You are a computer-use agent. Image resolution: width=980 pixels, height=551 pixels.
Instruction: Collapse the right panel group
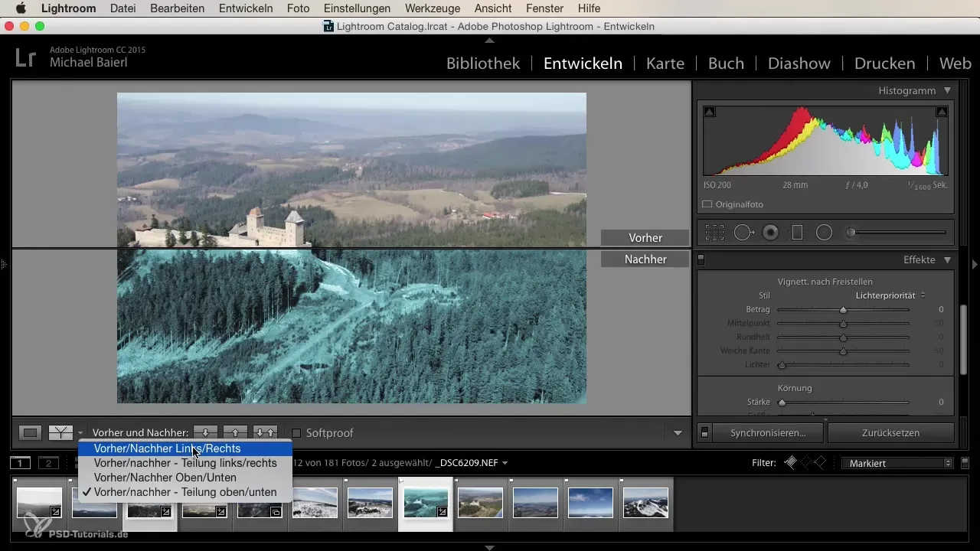(975, 265)
